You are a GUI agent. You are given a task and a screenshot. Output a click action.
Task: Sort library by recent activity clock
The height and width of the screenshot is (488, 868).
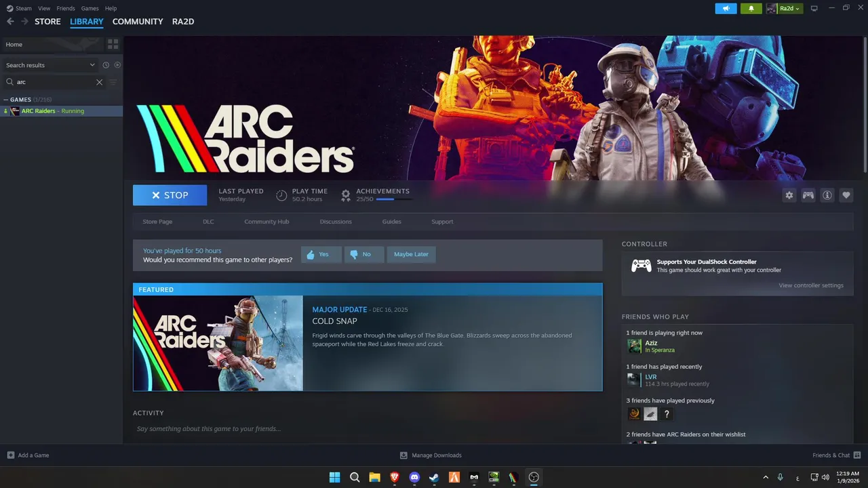[x=106, y=65]
